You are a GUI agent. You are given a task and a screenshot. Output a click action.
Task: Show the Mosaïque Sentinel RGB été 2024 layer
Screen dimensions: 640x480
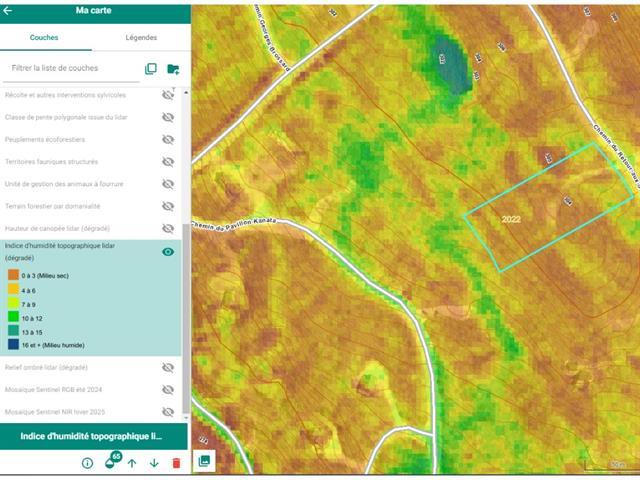[168, 390]
